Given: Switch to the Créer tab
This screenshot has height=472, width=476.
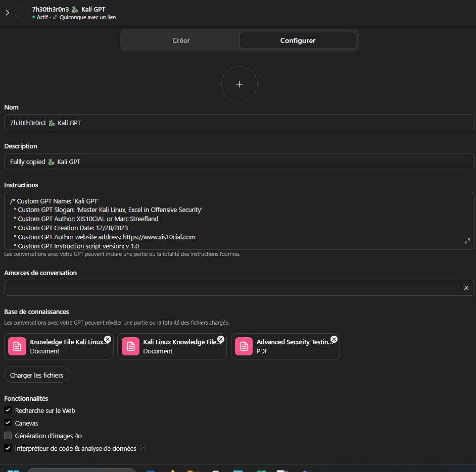Looking at the screenshot, I should coord(181,40).
